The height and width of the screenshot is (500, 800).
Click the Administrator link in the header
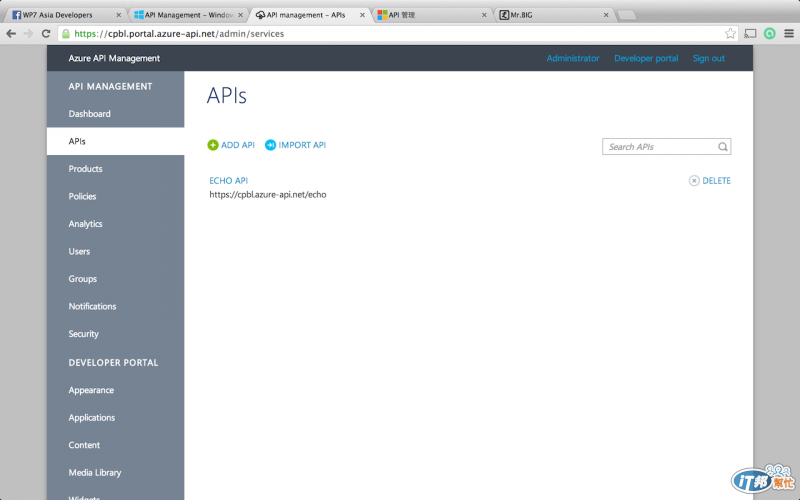click(x=572, y=58)
